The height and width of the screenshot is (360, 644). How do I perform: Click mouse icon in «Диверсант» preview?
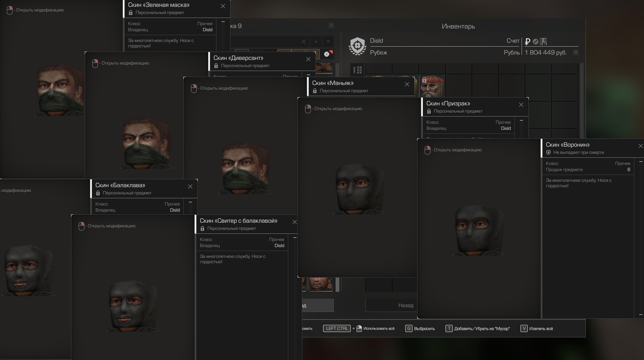pos(95,63)
